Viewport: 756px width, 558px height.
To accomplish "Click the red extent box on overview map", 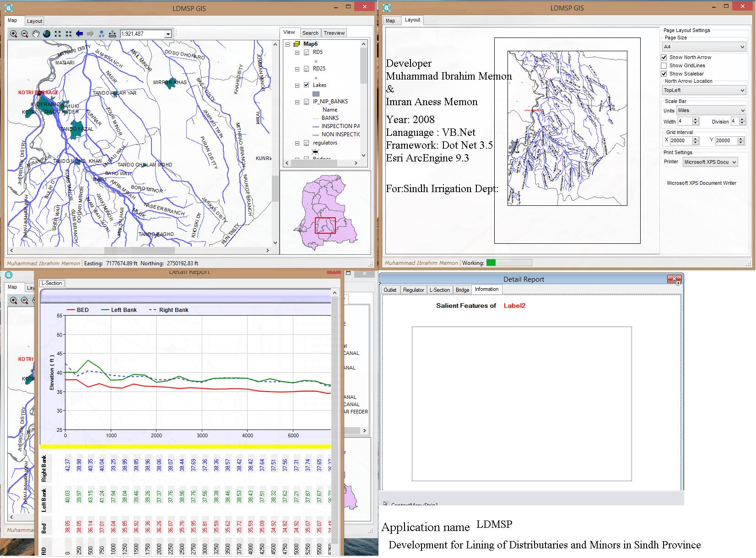I will tap(325, 225).
